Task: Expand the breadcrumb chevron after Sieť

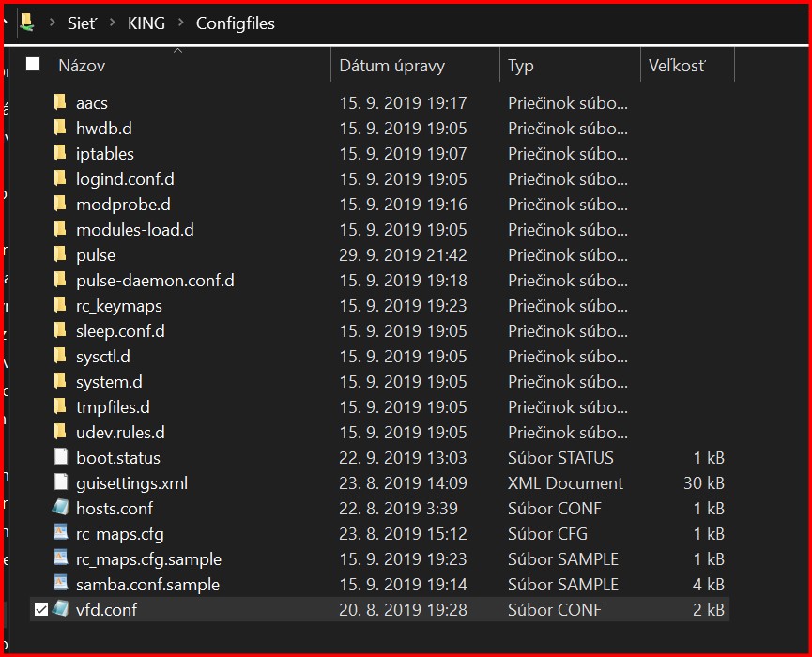Action: [x=112, y=23]
